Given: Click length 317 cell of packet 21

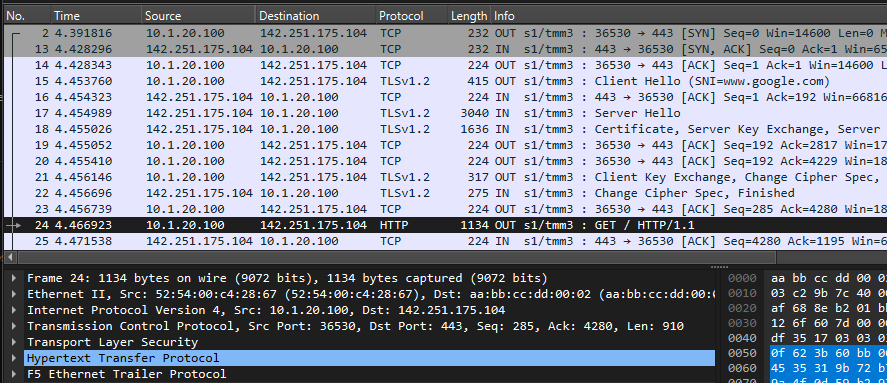Looking at the screenshot, I should (479, 177).
